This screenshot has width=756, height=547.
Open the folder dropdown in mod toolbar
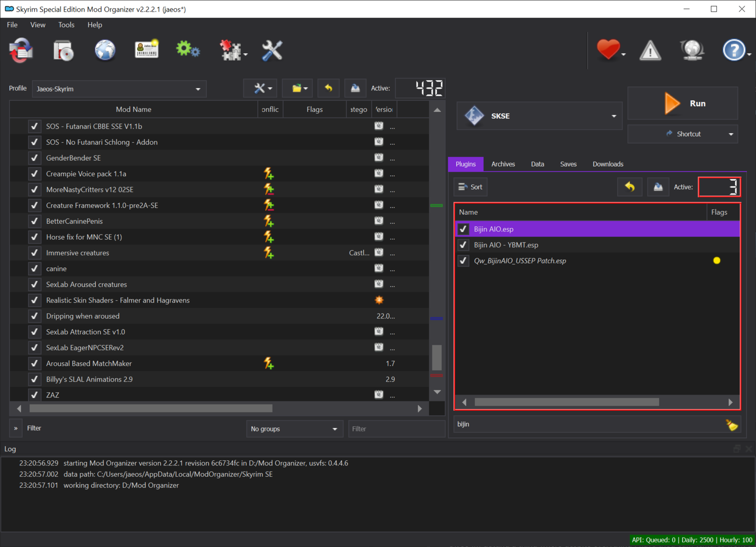point(297,88)
